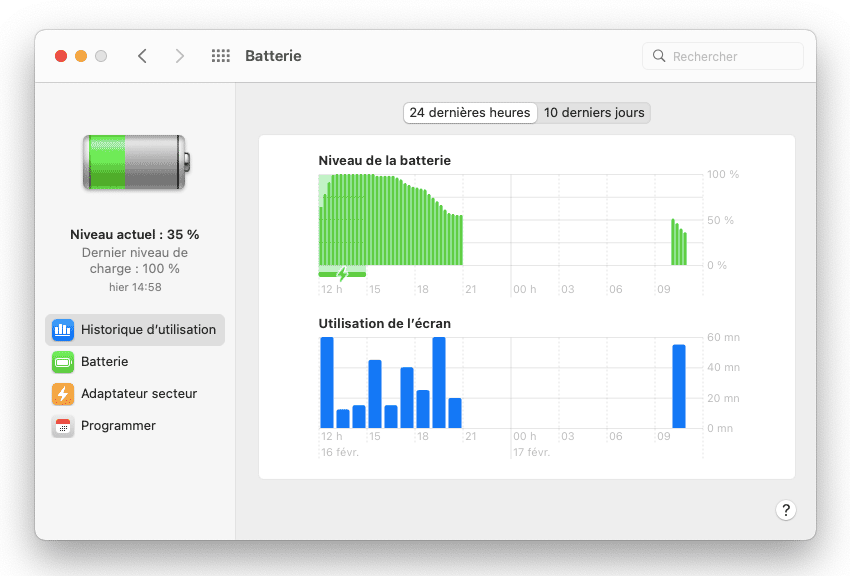850x576 pixels.
Task: Click the rightmost blue screen usage bar
Action: [679, 386]
